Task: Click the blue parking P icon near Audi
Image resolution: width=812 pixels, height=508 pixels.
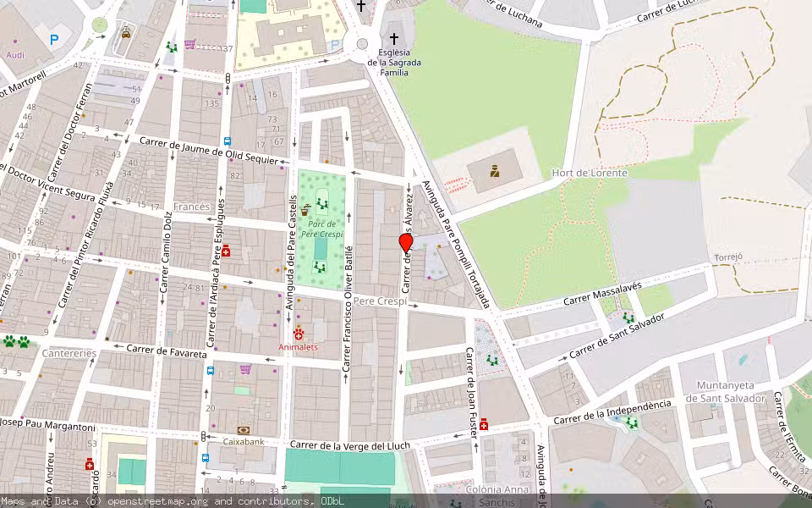Action: pos(53,38)
